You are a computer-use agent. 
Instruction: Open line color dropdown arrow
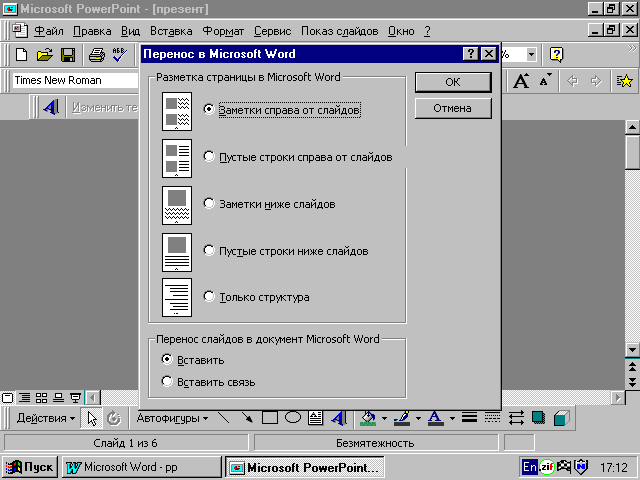coord(418,418)
